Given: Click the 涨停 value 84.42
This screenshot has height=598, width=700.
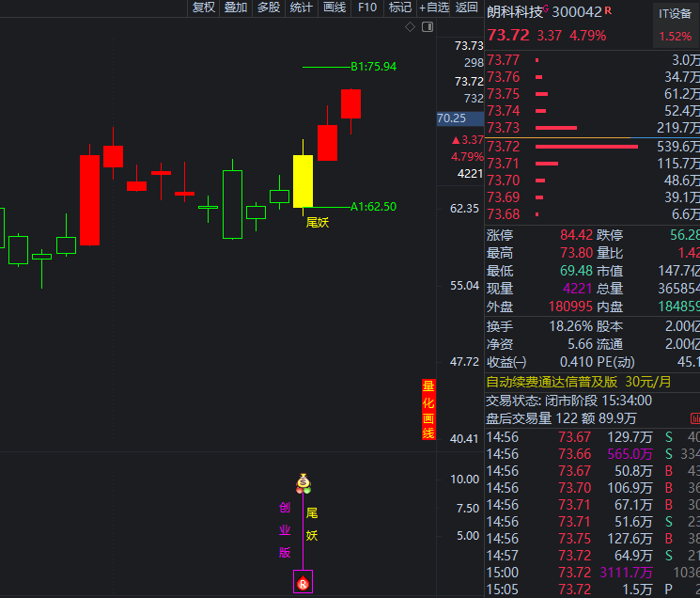Looking at the screenshot, I should click(576, 235).
